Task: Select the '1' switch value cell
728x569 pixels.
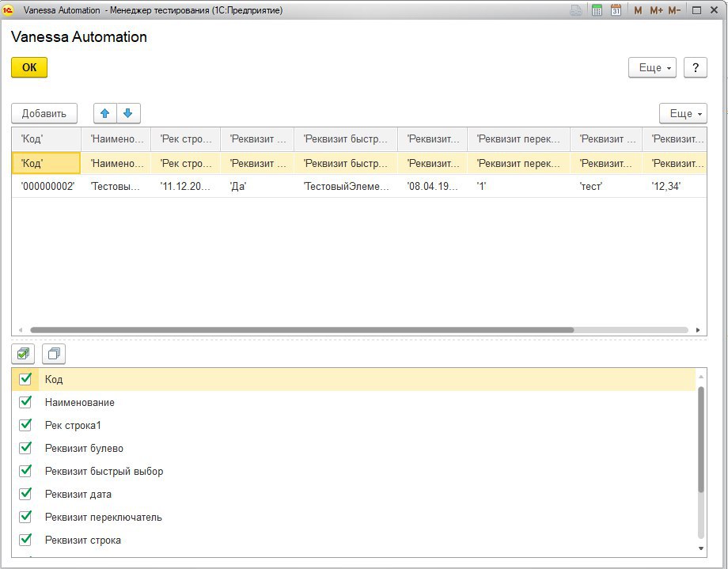Action: tap(518, 186)
